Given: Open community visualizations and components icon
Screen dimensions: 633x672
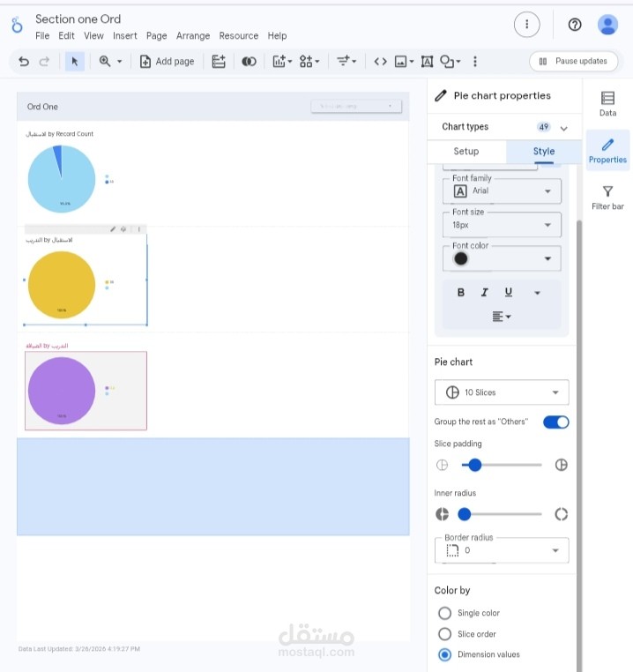Looking at the screenshot, I should click(x=306, y=62).
